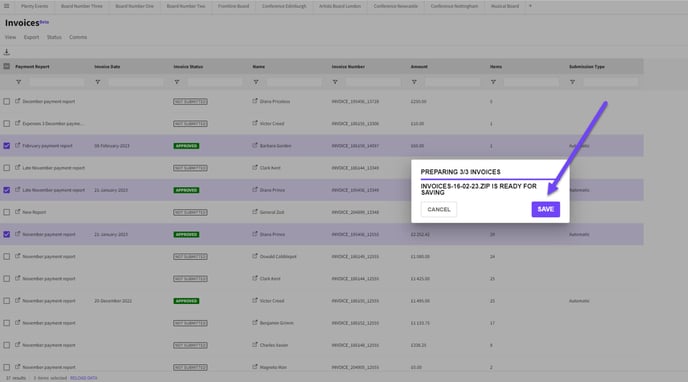Open the Status menu
This screenshot has width=688, height=382.
click(54, 37)
